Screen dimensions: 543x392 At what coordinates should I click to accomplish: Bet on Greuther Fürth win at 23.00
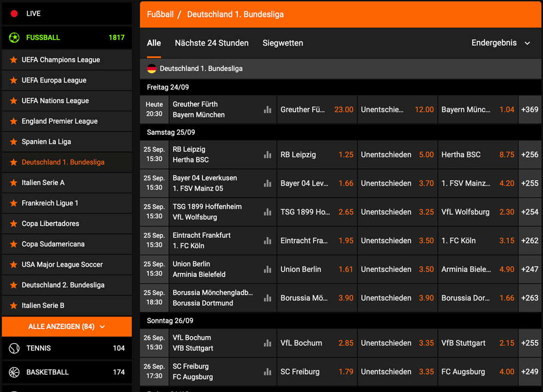coord(317,110)
